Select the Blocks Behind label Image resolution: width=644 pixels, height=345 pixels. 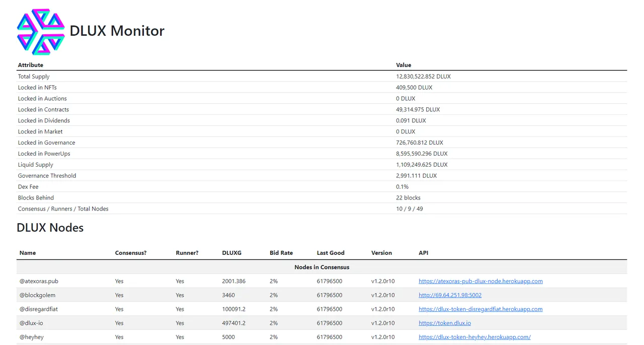click(36, 198)
